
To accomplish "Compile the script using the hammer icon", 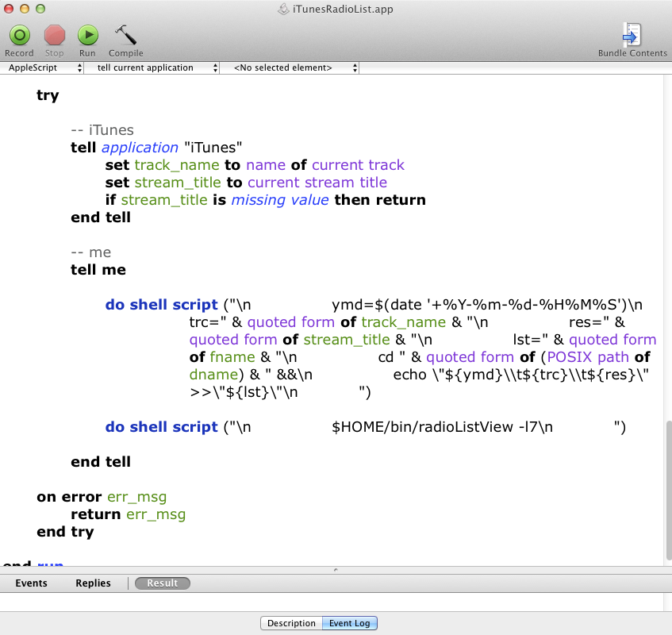I will pos(125,37).
